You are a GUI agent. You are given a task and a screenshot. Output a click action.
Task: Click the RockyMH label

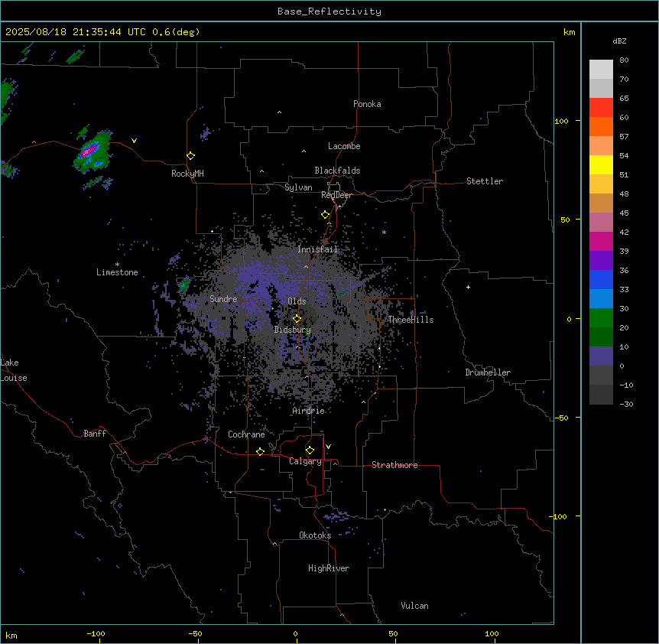click(187, 174)
